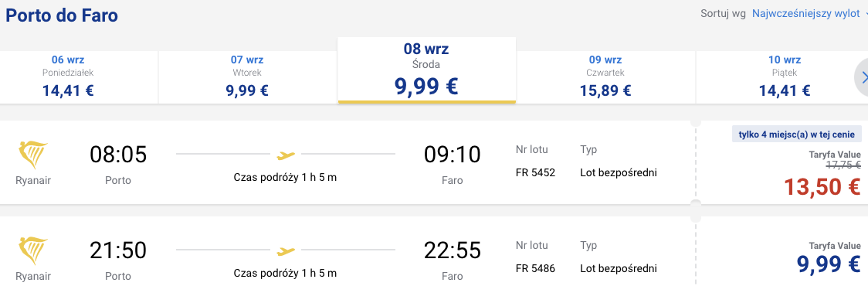Click the yellow airplane icon on FR 5452 route

click(286, 155)
